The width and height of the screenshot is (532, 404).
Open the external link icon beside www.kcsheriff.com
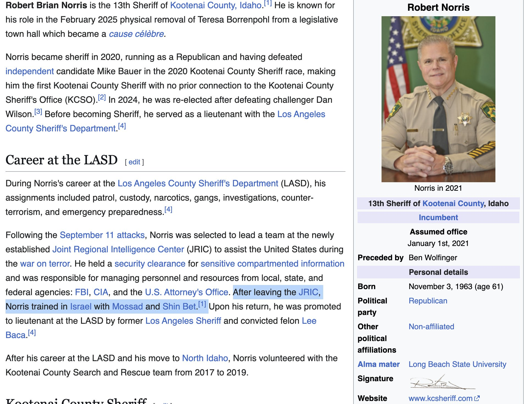coord(477,398)
